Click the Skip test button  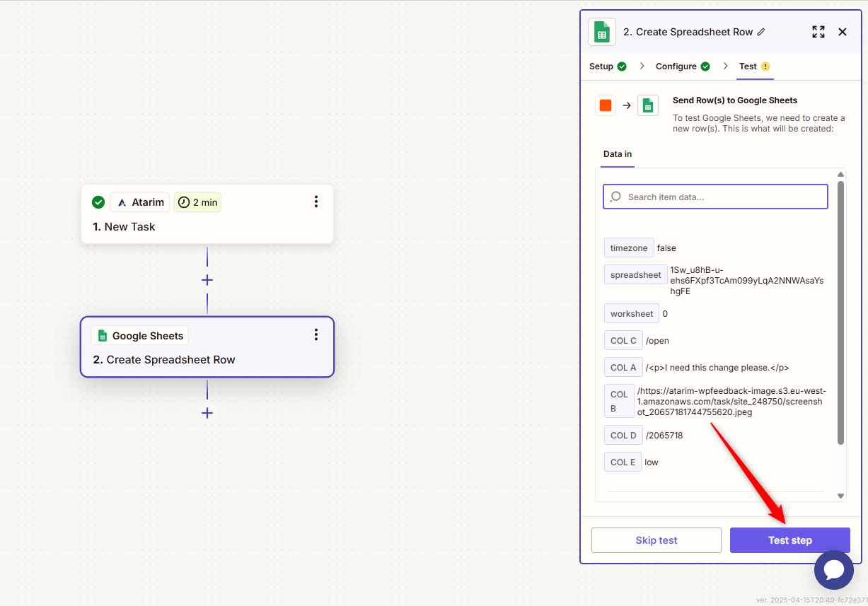point(656,540)
